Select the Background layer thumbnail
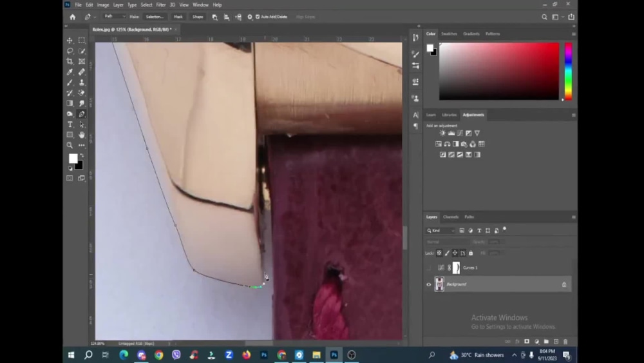The width and height of the screenshot is (644, 363). tap(439, 284)
